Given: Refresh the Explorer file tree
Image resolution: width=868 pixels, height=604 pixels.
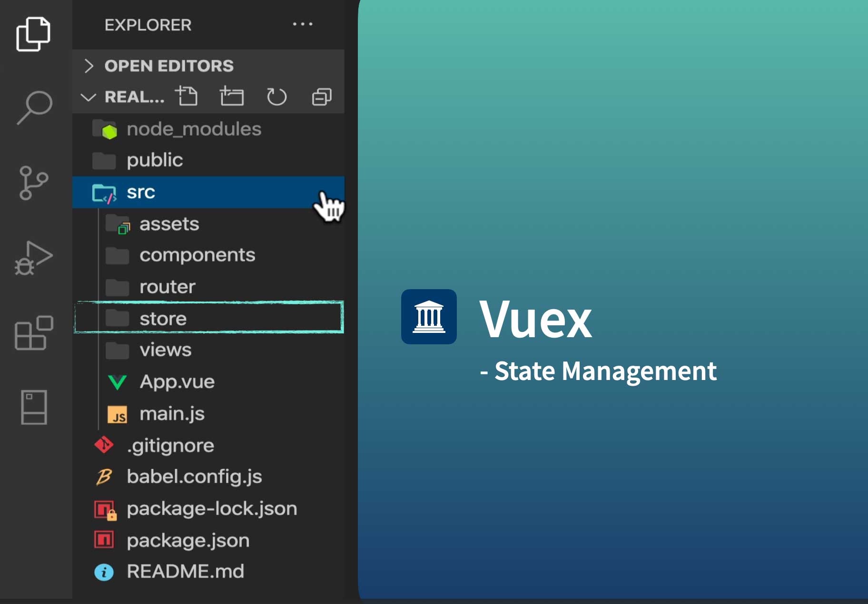Looking at the screenshot, I should click(276, 97).
